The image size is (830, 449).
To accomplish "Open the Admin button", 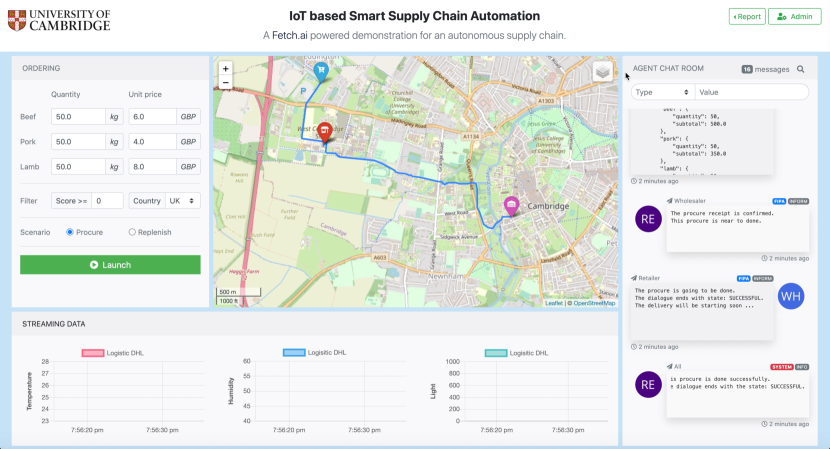I will [795, 16].
